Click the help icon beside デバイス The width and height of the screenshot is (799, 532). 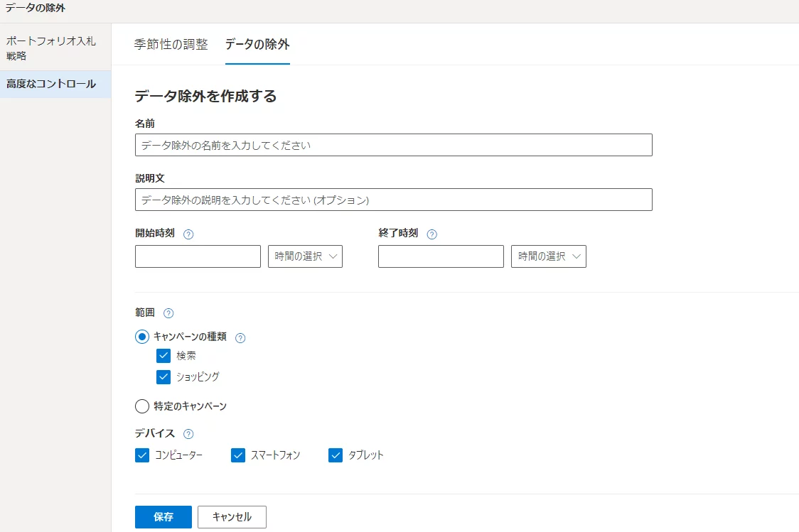point(188,434)
